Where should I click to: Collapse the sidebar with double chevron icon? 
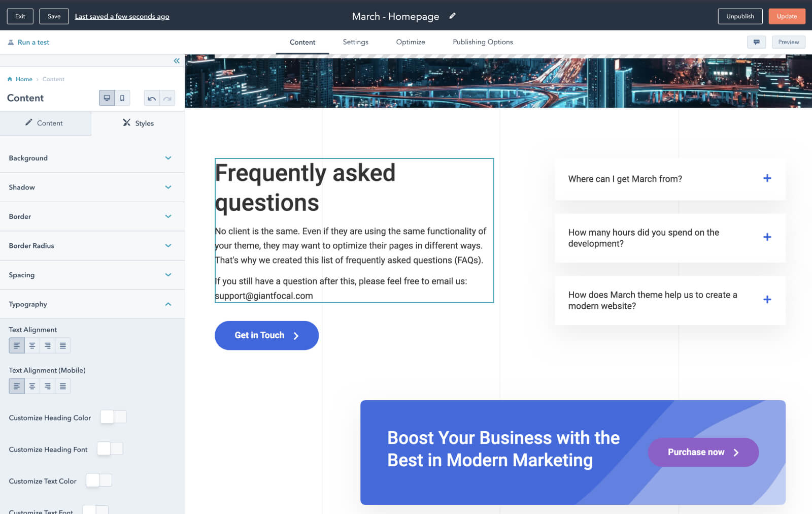click(176, 61)
